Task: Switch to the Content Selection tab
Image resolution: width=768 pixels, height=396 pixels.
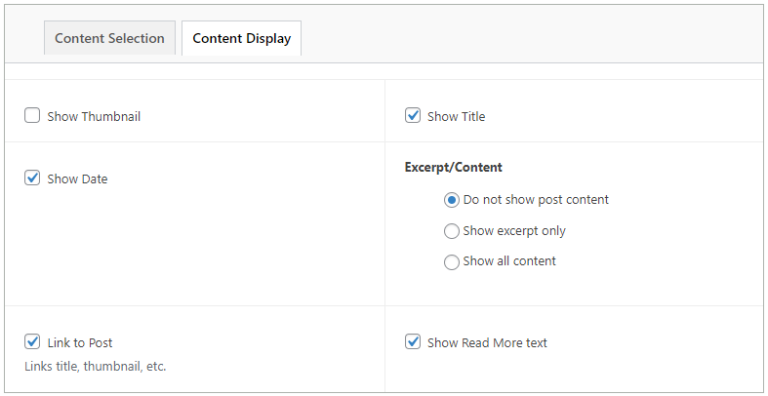Action: click(110, 38)
